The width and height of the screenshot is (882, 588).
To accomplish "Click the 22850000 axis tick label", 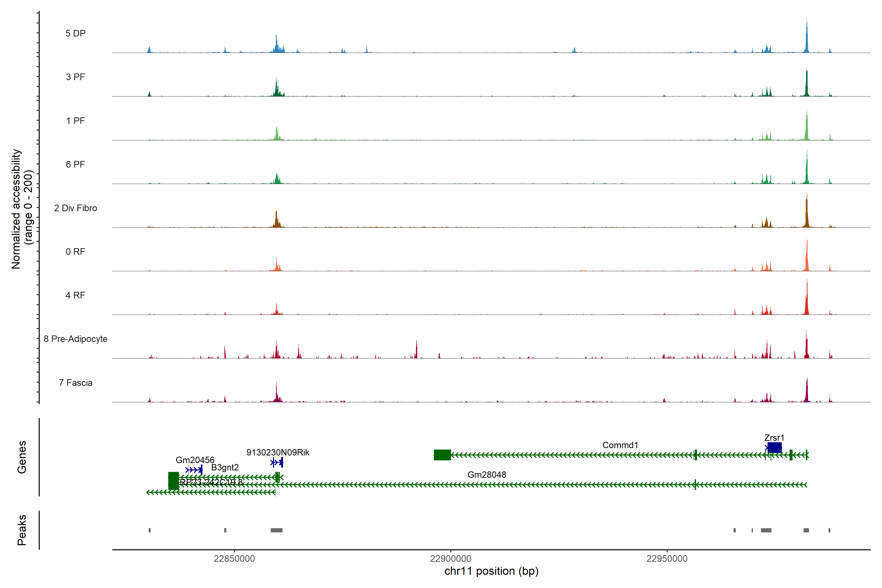I will pos(234,559).
